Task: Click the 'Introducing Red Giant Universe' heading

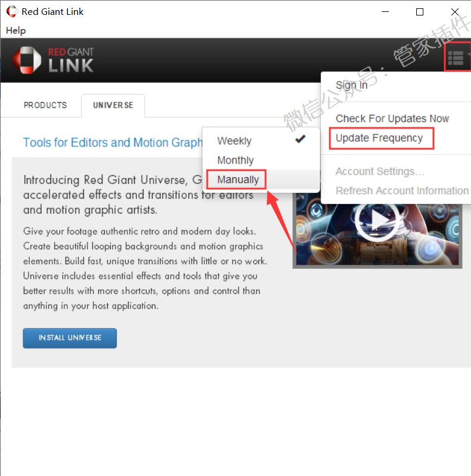Action: (138, 195)
